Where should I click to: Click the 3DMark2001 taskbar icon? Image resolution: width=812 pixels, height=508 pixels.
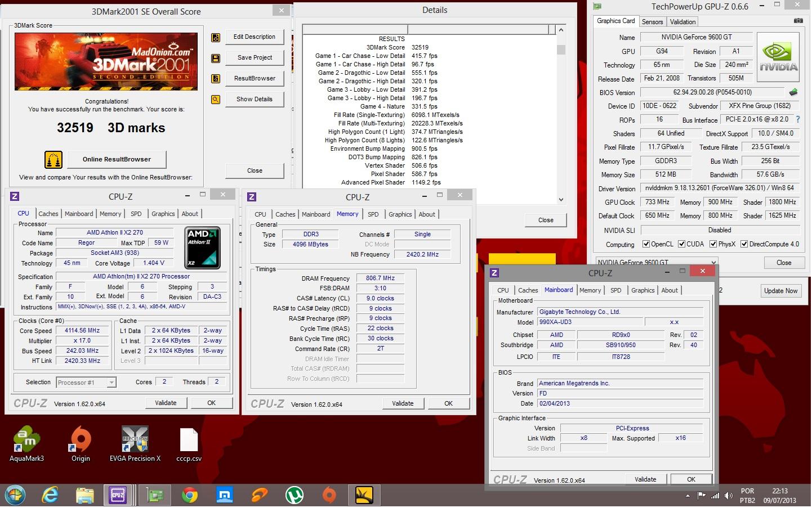pos(364,496)
